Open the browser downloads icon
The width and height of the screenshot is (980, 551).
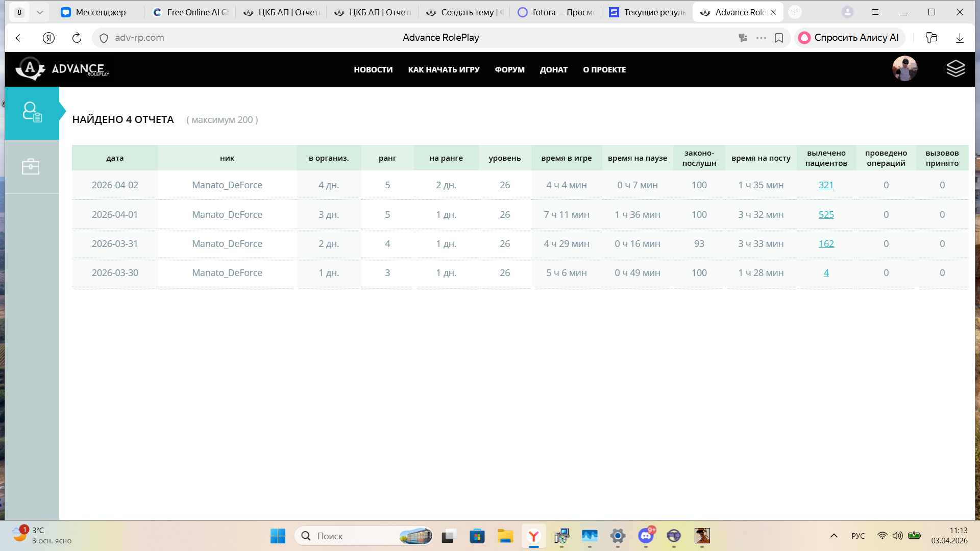tap(960, 38)
